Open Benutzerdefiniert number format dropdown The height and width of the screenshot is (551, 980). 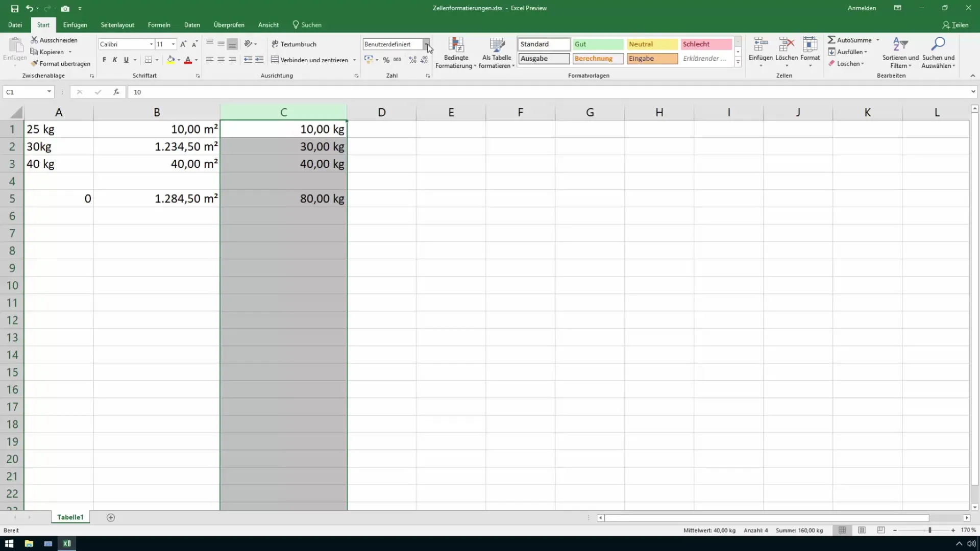(x=429, y=44)
